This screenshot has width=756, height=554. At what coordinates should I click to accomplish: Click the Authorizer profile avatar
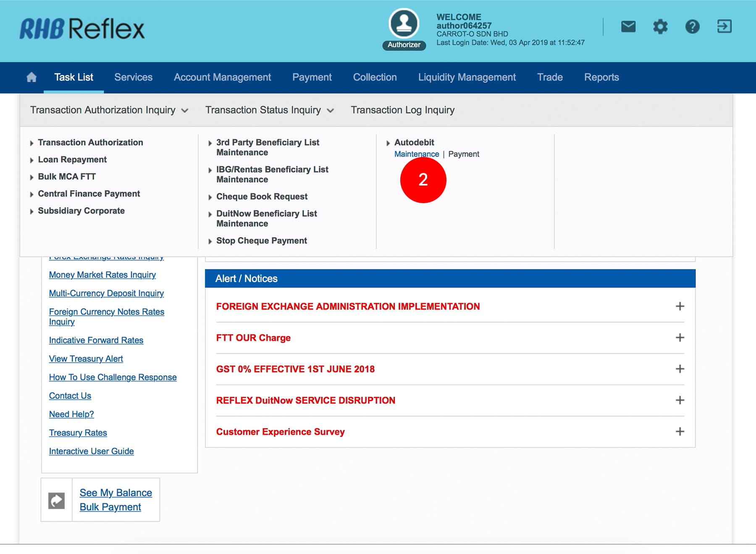point(404,24)
